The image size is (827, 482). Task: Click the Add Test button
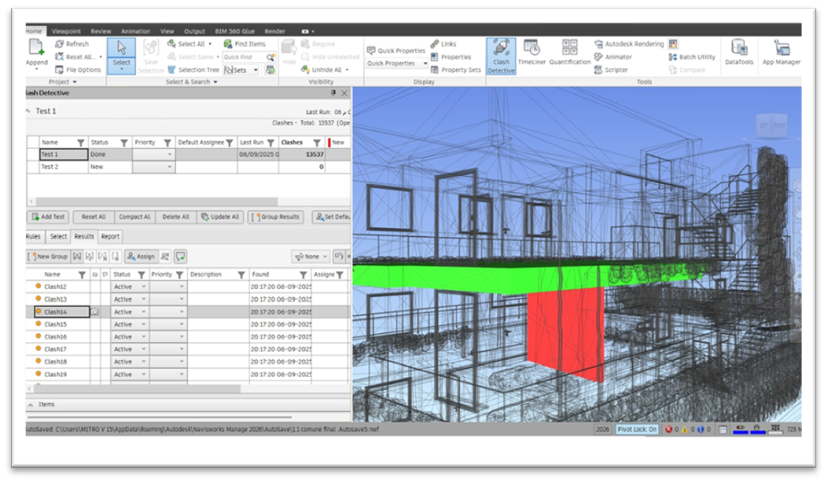48,217
